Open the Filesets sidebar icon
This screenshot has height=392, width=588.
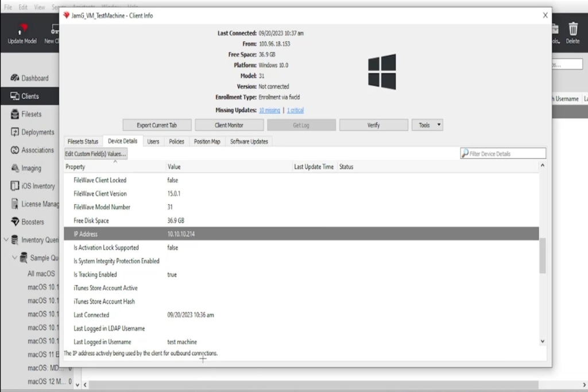point(15,114)
